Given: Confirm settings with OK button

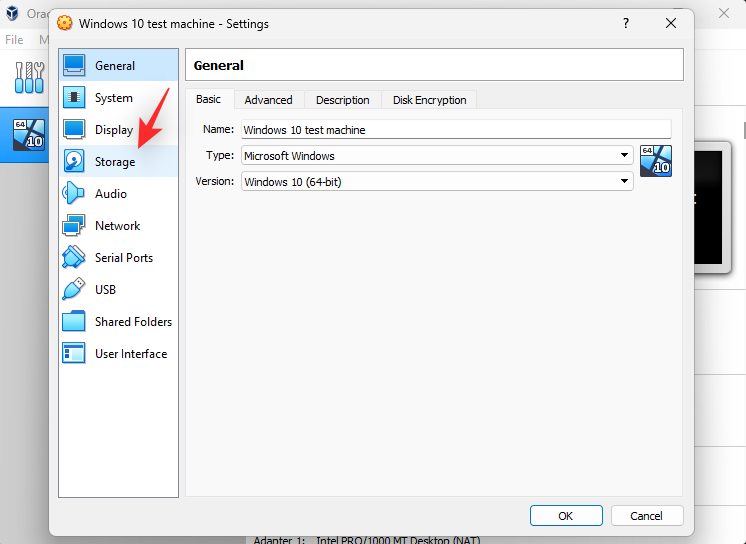Looking at the screenshot, I should (x=566, y=516).
